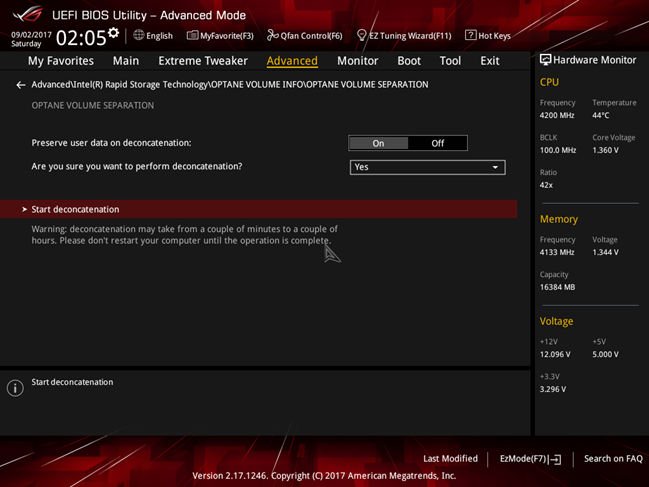Click the Voltage section heading

pyautogui.click(x=556, y=321)
